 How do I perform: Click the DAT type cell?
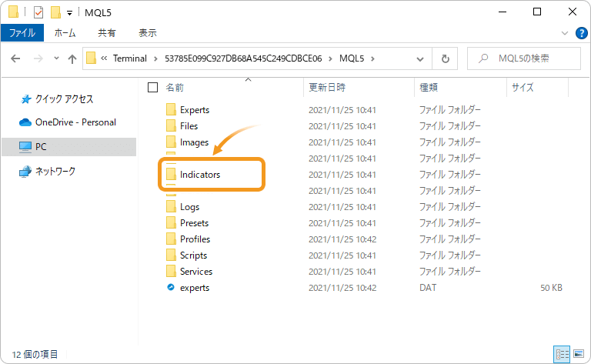click(428, 288)
